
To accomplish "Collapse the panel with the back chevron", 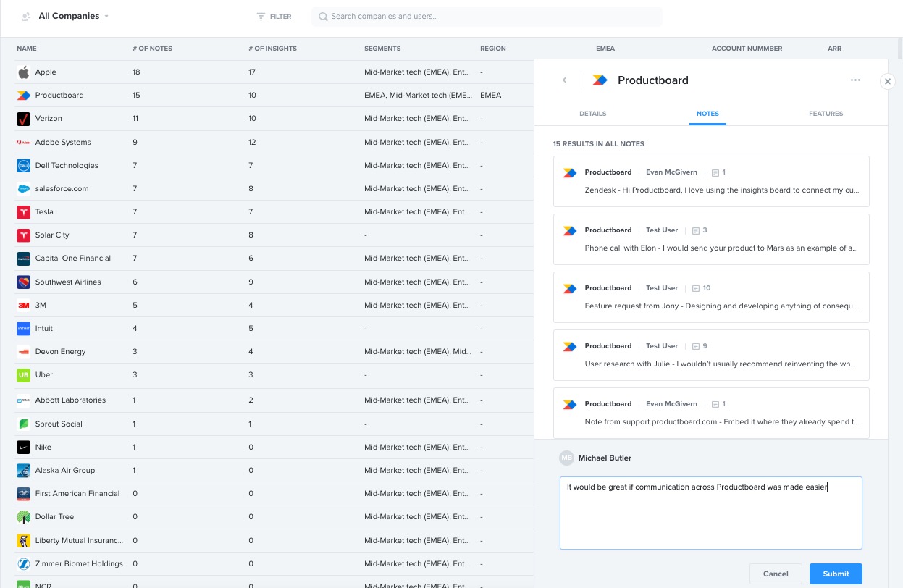I will point(564,80).
